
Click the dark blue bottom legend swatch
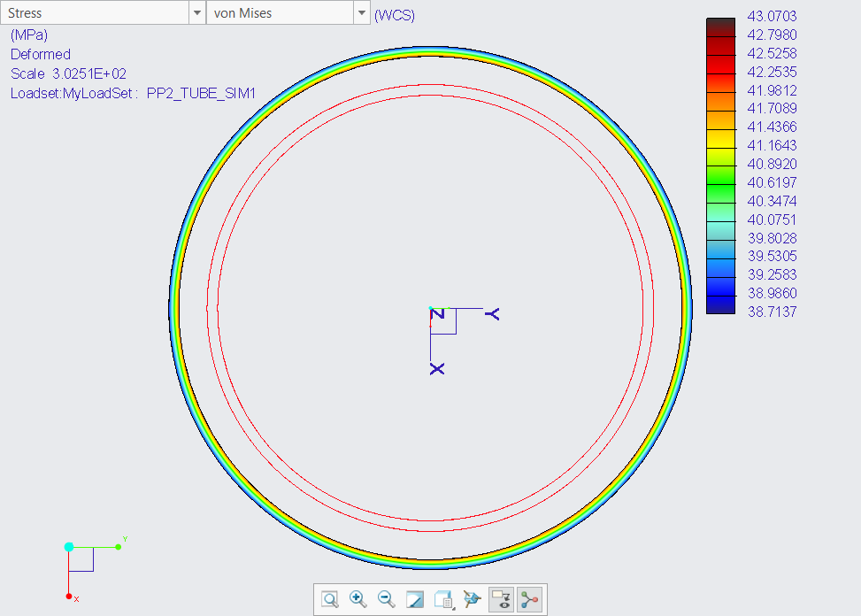click(x=721, y=305)
